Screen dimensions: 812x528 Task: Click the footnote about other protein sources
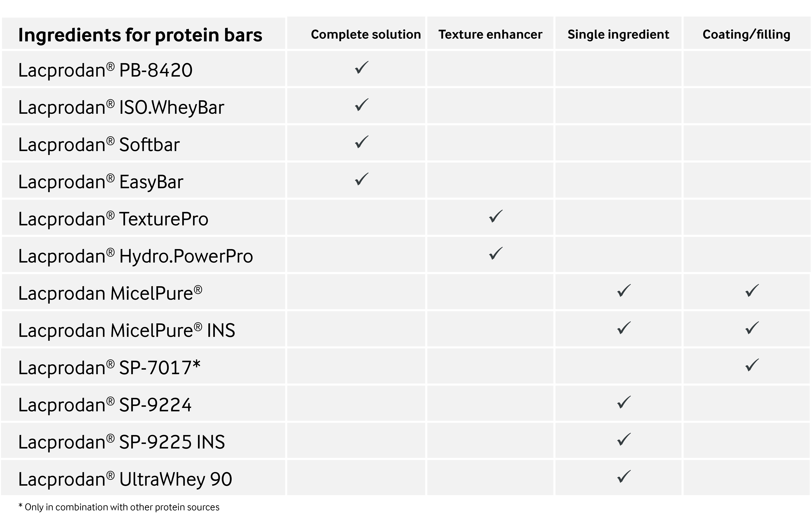point(119,507)
